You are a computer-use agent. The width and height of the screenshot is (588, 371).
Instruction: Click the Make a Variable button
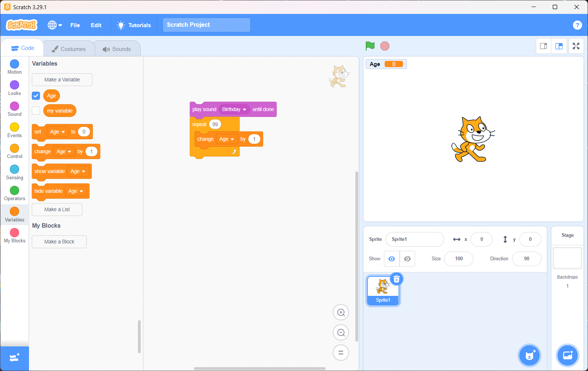(62, 80)
